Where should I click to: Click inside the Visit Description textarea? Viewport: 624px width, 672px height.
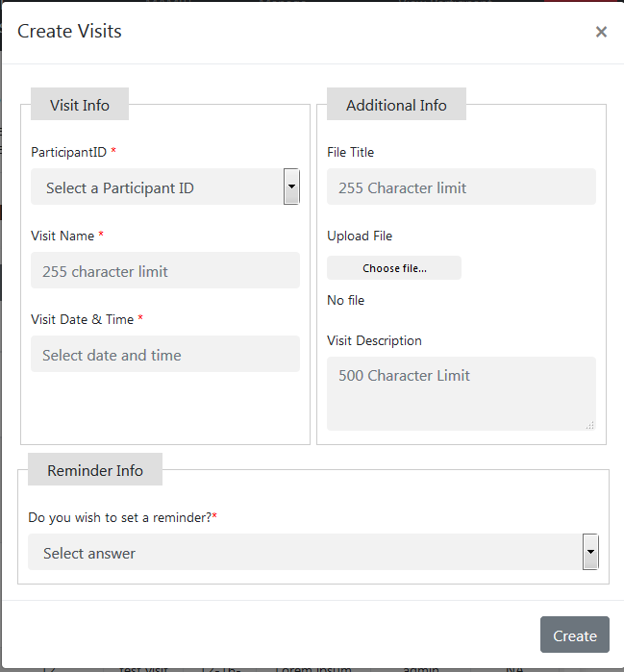(461, 392)
